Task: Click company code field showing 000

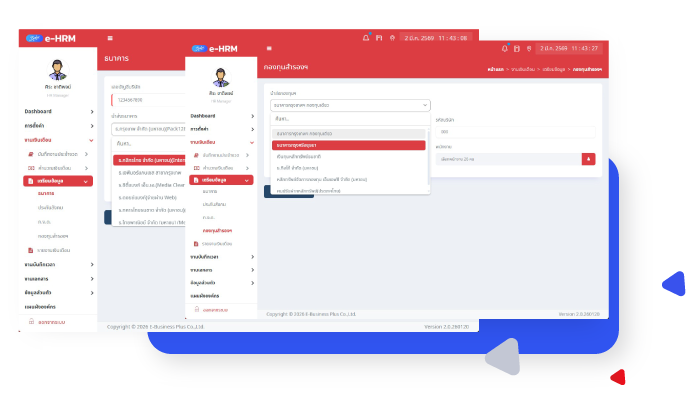Action: 515,132
